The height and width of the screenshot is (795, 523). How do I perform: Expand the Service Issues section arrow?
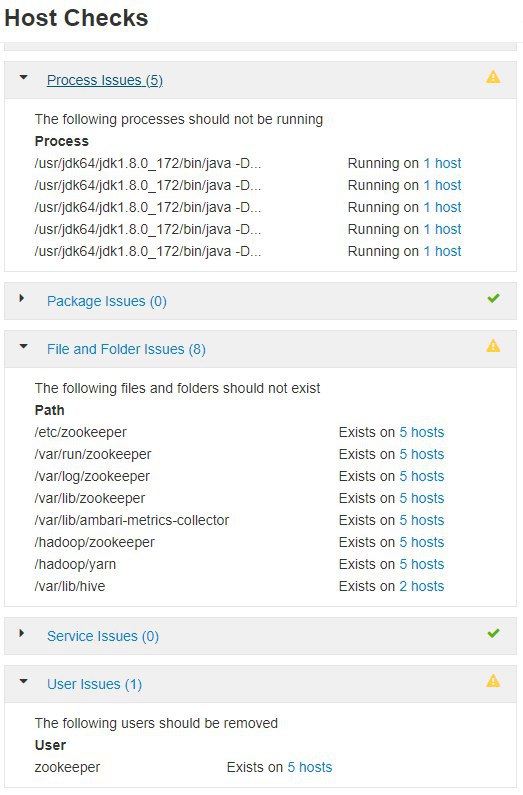click(x=21, y=633)
